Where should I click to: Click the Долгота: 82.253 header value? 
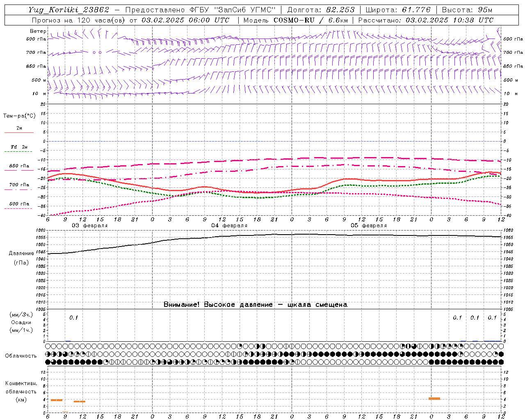322,10
